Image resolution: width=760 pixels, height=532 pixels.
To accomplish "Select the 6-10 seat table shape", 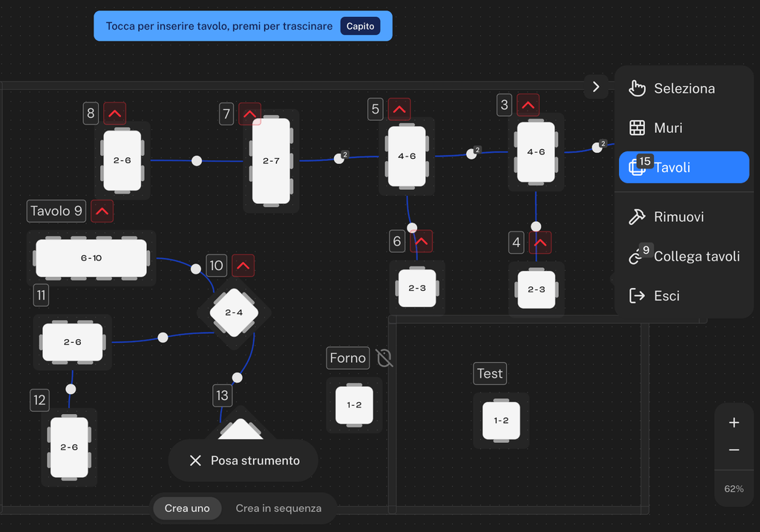I will 91,258.
